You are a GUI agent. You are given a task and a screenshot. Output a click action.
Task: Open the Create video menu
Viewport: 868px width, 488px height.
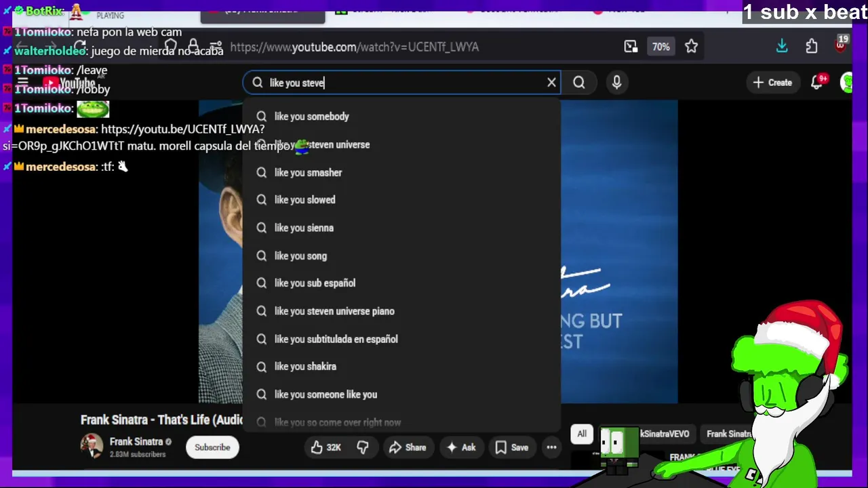click(772, 83)
